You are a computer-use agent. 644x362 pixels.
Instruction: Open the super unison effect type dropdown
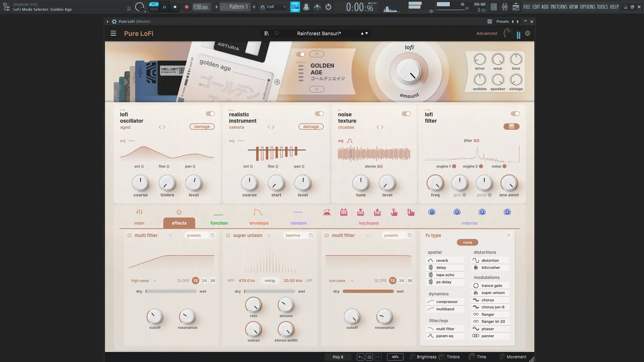coord(269,235)
